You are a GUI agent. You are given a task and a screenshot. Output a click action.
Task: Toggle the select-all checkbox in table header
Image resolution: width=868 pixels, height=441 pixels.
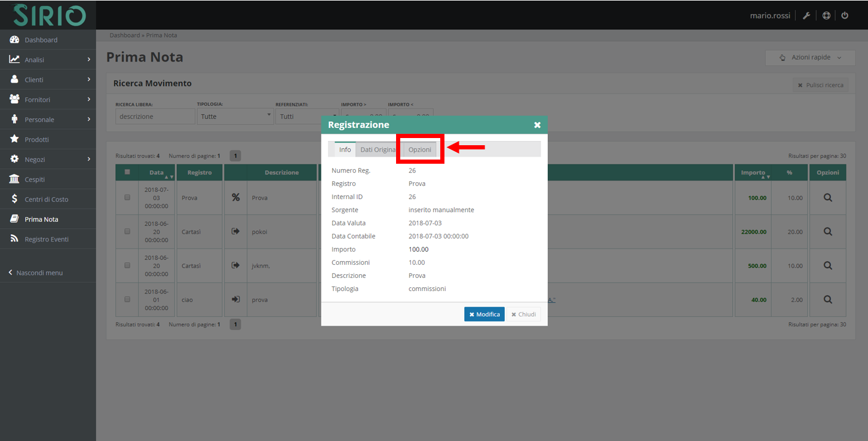point(127,172)
